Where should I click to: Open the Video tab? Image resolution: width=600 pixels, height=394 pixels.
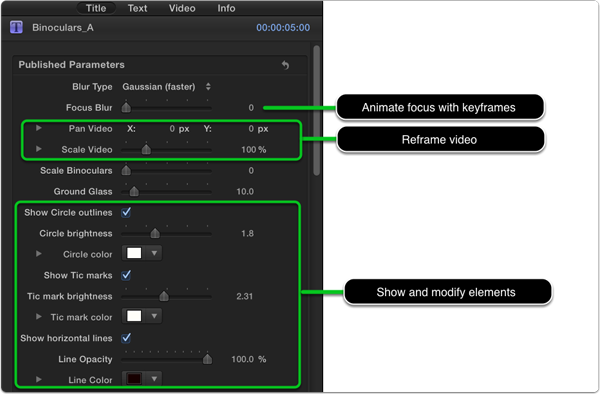[182, 8]
